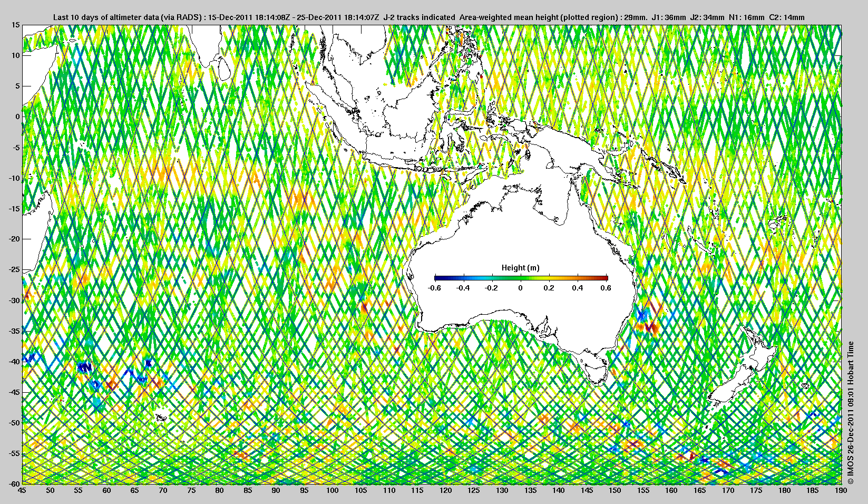Click the 'N1: 16mm' value
868x504 pixels.
click(x=747, y=17)
